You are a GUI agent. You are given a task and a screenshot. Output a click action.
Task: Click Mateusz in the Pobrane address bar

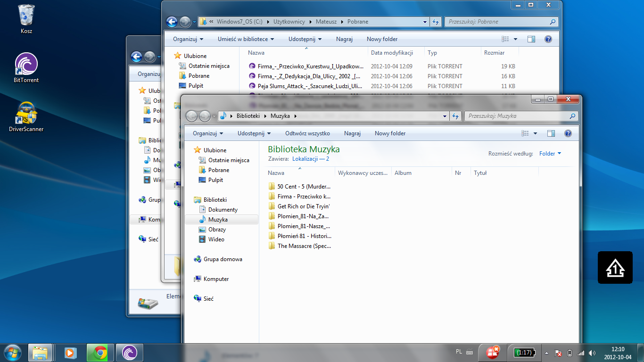click(x=327, y=22)
